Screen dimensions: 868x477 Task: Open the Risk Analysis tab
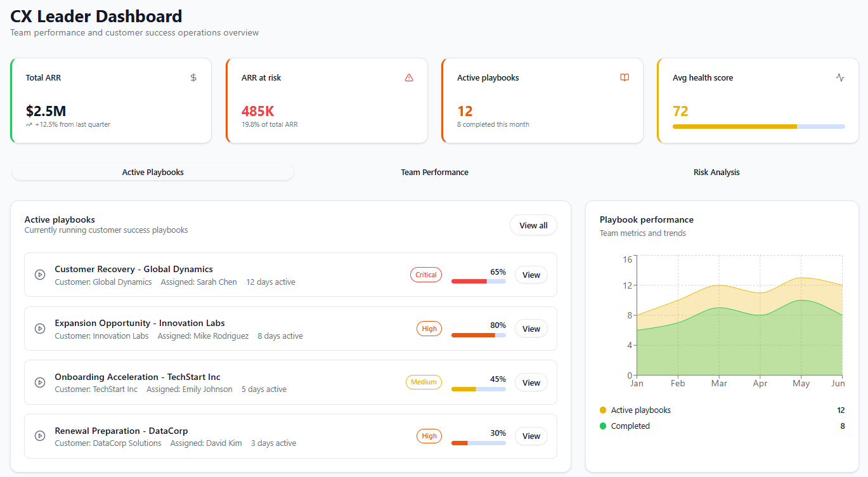[x=716, y=172]
